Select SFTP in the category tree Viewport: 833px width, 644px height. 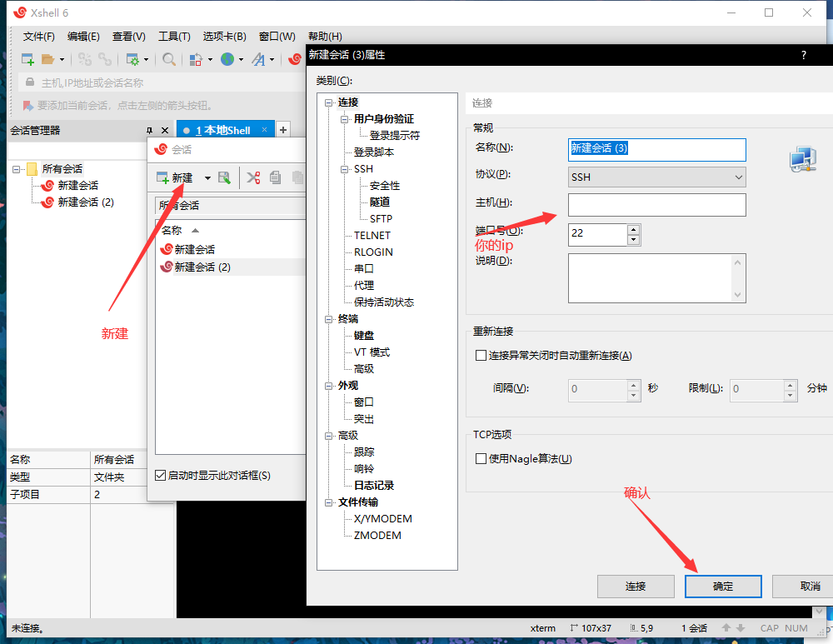pyautogui.click(x=381, y=219)
